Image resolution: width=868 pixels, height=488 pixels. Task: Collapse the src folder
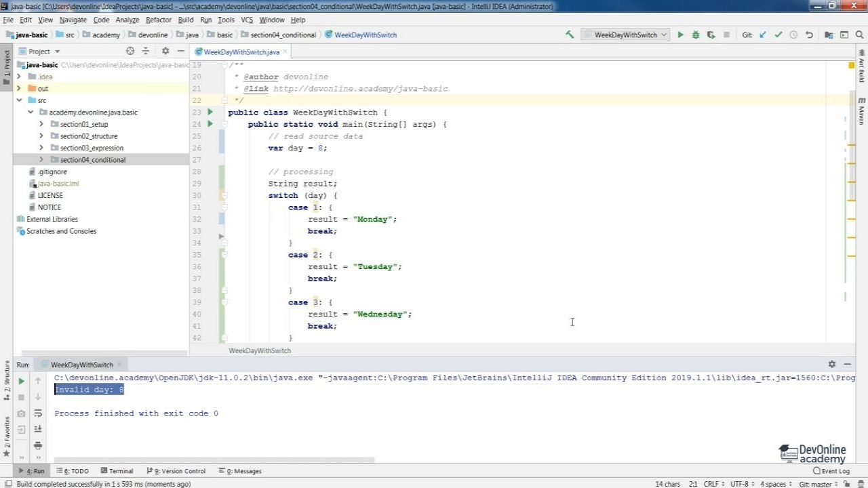click(19, 100)
